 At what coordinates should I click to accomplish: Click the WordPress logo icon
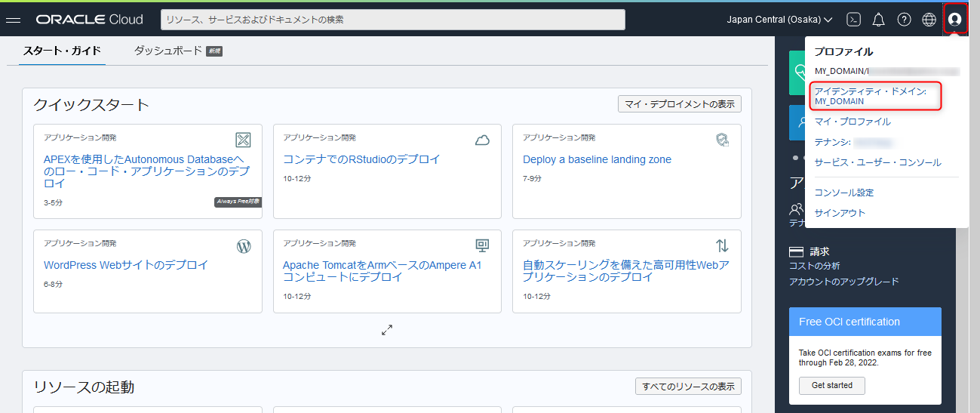pyautogui.click(x=243, y=245)
